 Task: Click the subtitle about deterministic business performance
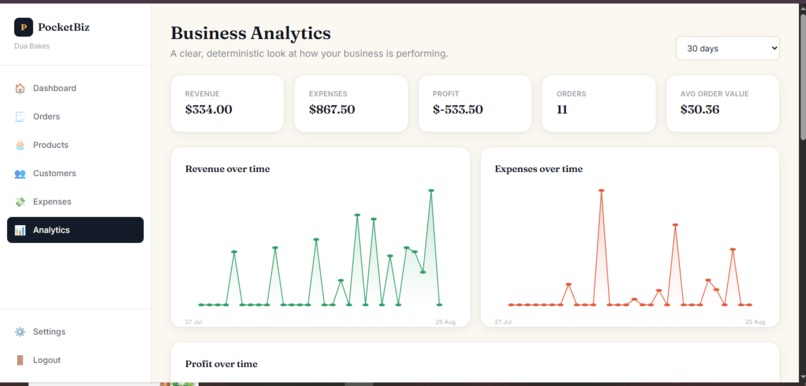pos(309,53)
